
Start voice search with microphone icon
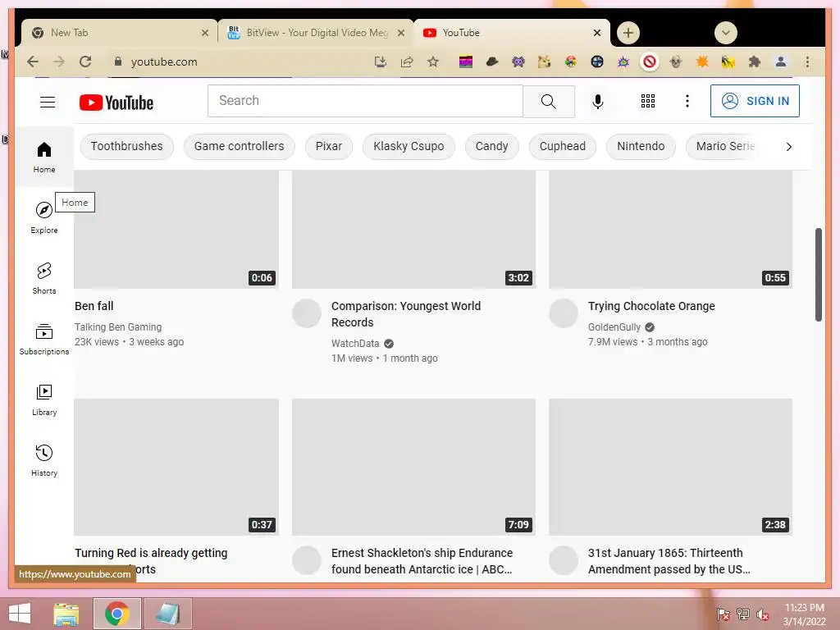(x=598, y=101)
